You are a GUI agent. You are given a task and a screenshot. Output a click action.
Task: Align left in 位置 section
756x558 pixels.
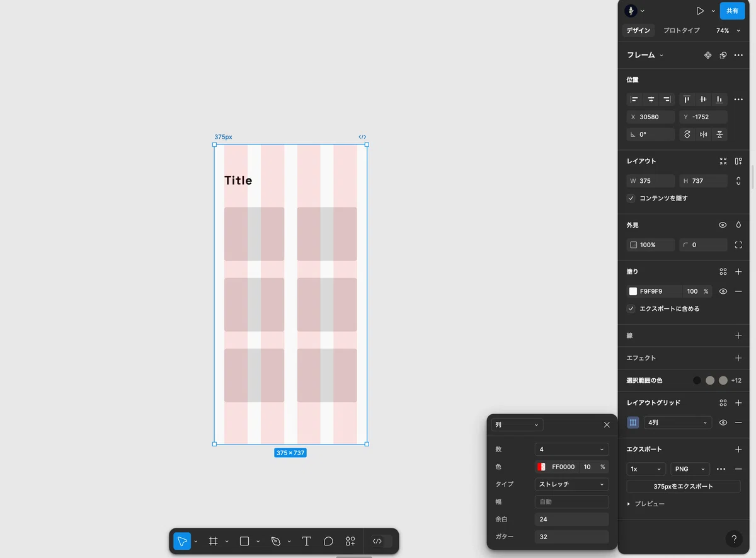pos(634,99)
